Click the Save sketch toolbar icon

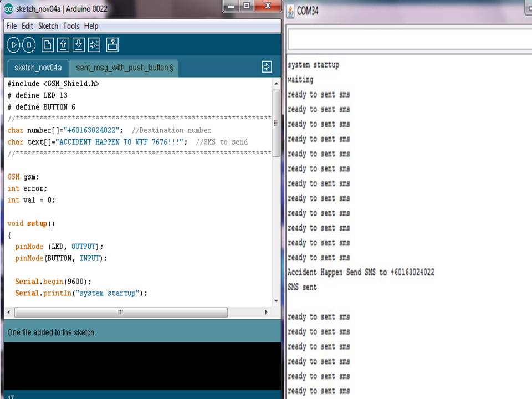(79, 45)
